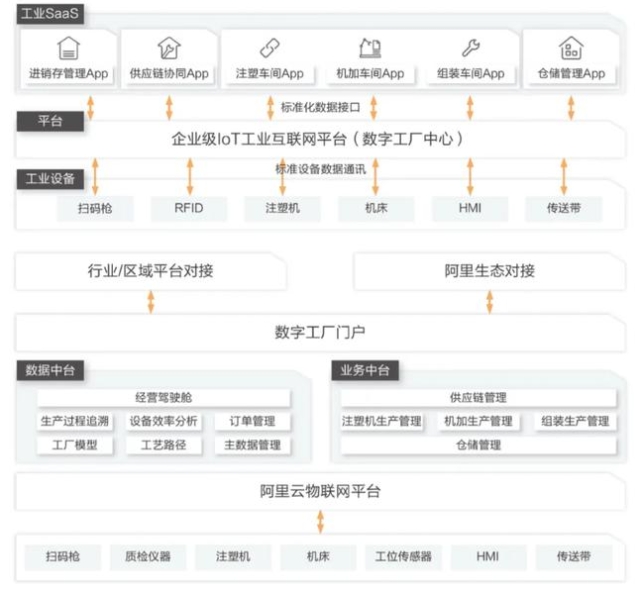Click the 阿里生态对接 block

[489, 271]
